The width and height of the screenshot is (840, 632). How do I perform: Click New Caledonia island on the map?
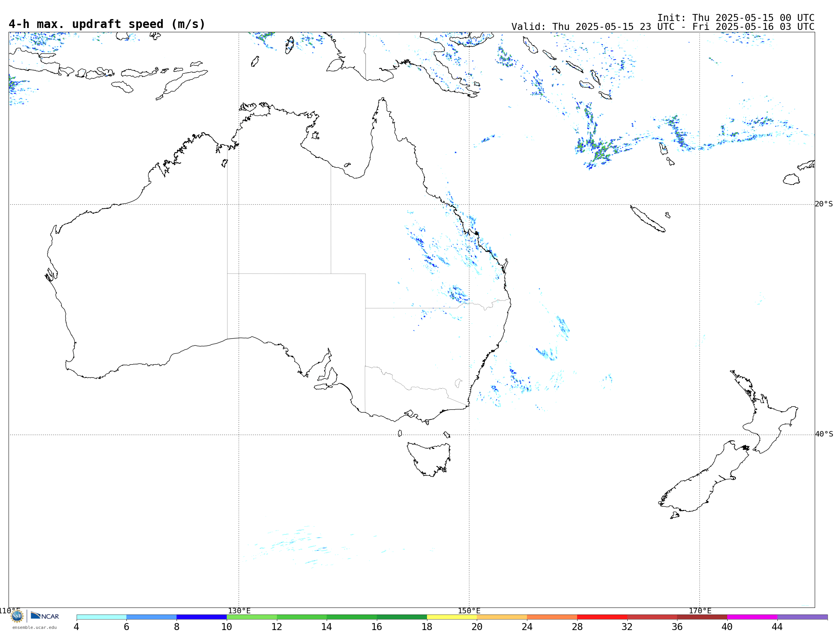(x=647, y=219)
